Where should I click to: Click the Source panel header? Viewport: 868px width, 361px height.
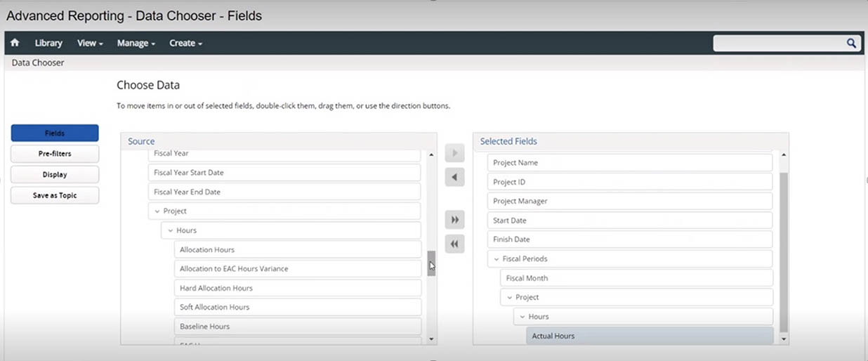coord(279,141)
